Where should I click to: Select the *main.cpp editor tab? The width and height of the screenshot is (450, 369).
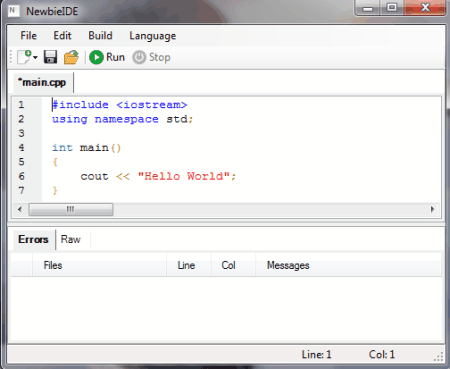(42, 82)
